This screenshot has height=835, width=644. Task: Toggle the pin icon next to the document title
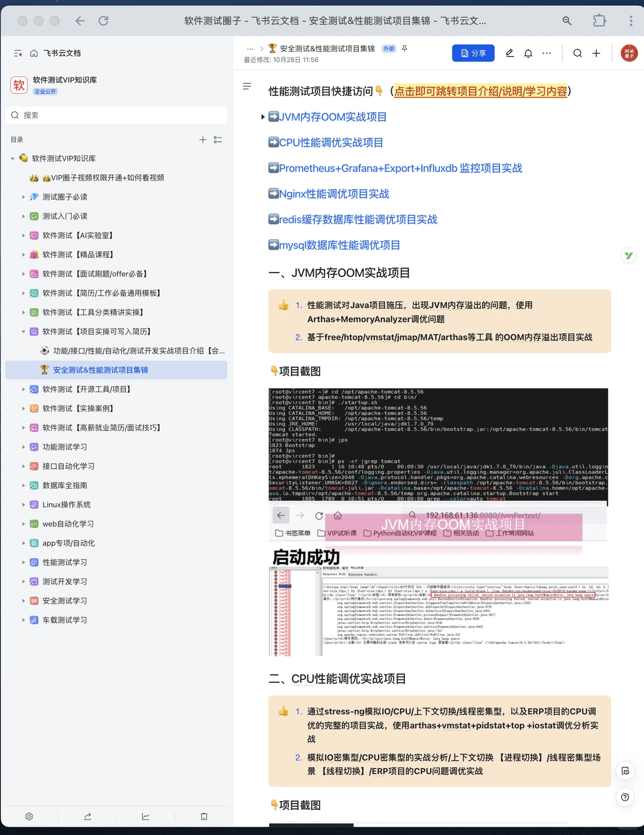(404, 48)
